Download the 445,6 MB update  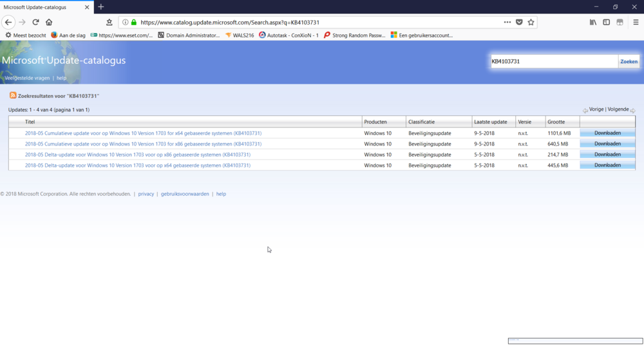[607, 165]
